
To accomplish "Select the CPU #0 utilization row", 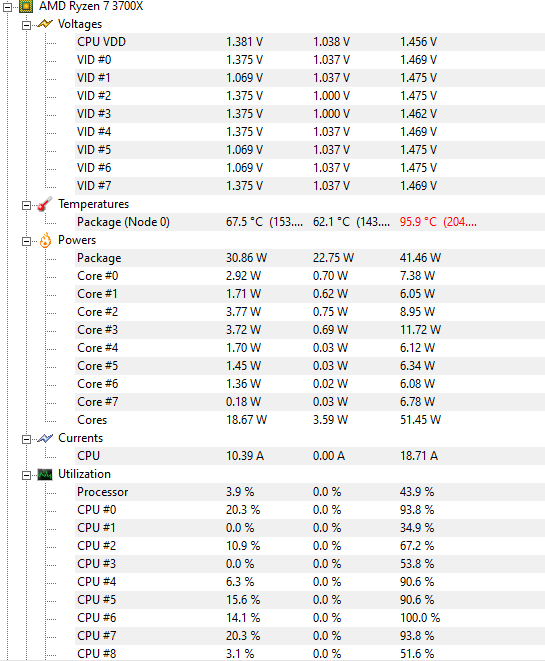I will (x=309, y=510).
